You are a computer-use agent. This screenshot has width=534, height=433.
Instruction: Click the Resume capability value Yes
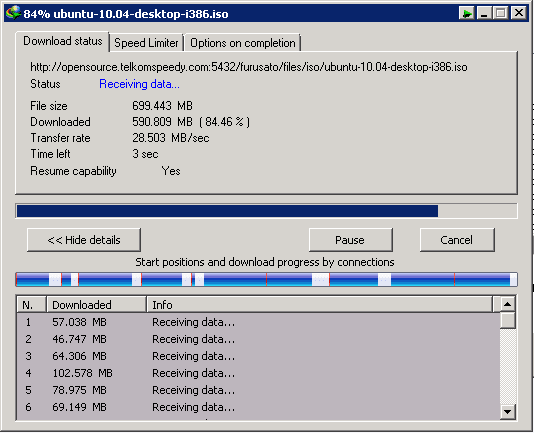[171, 171]
